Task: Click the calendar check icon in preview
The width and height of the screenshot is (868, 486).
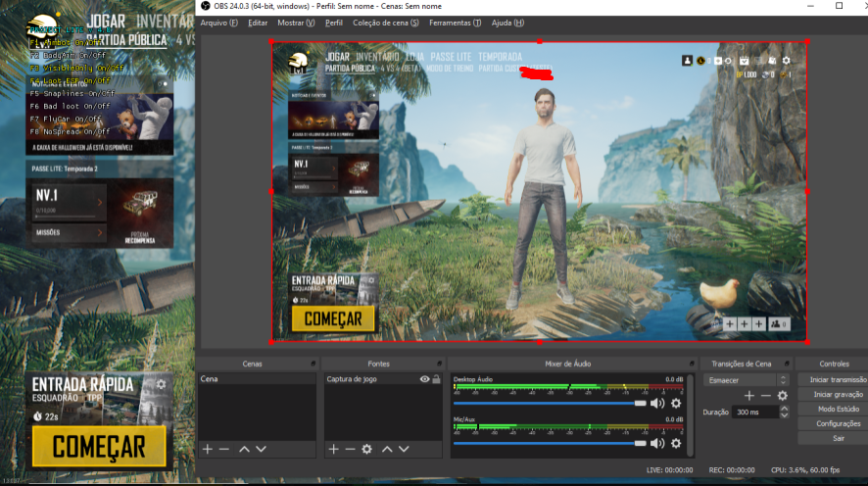Action: [x=744, y=61]
